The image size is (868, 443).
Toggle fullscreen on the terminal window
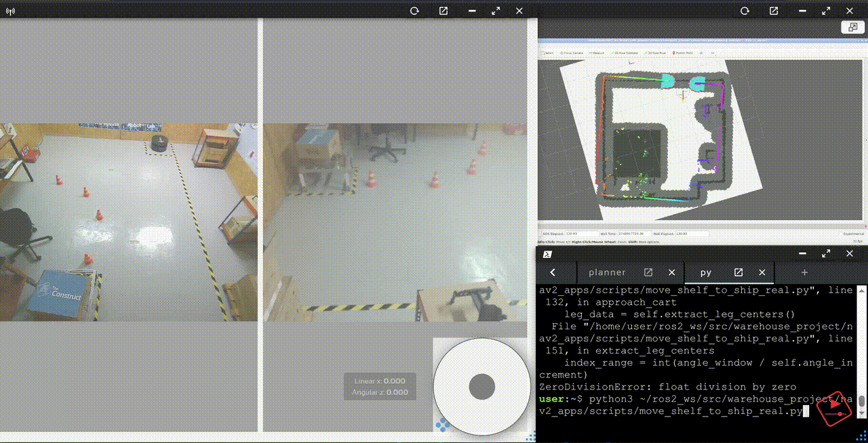click(x=826, y=253)
